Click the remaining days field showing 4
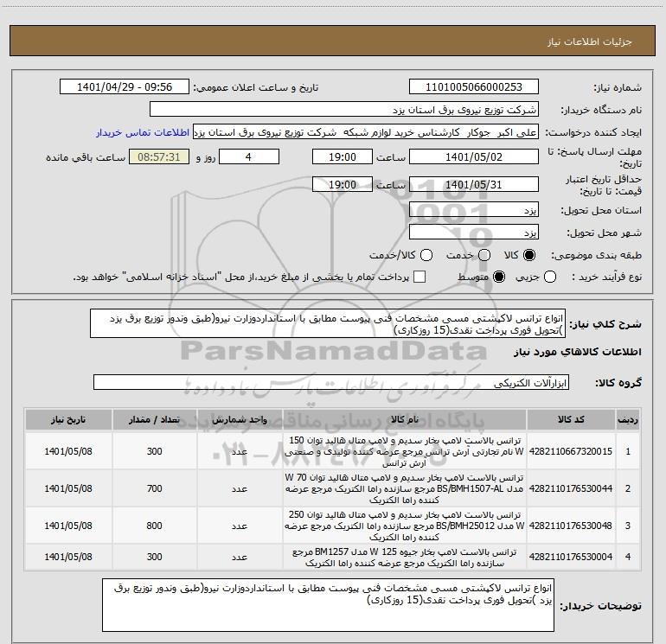666x644 pixels. (249, 156)
